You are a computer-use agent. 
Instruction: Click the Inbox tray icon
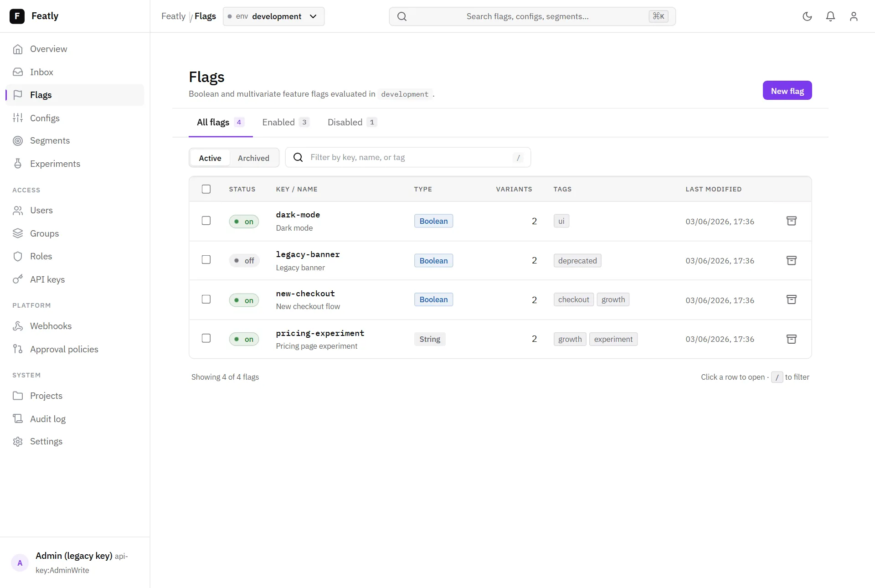click(x=18, y=72)
